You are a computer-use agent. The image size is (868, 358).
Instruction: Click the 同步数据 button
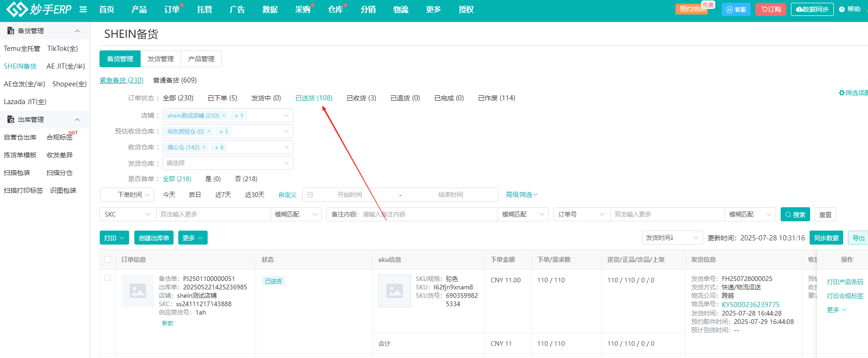[x=826, y=238]
